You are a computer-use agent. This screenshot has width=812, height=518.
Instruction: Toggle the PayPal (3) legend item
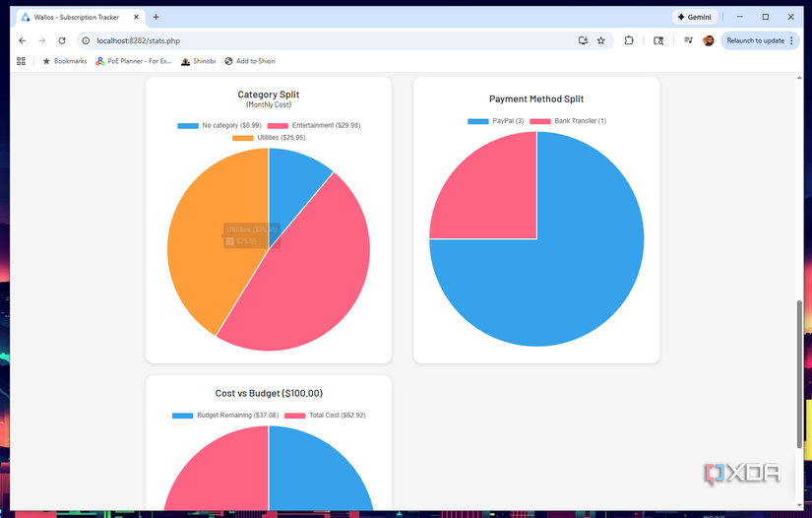pyautogui.click(x=496, y=121)
